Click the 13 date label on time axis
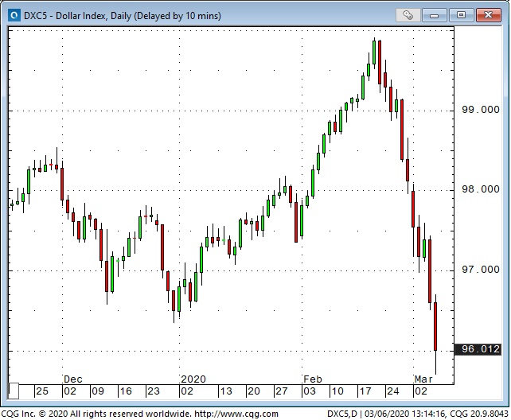This screenshot has height=420, width=511. [226, 391]
